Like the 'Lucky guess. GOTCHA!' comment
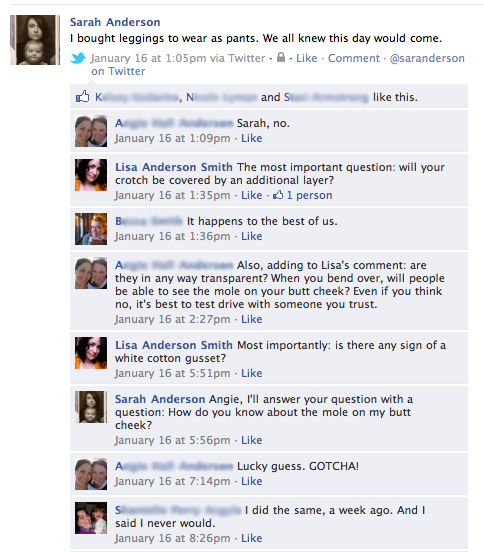 pyautogui.click(x=251, y=481)
